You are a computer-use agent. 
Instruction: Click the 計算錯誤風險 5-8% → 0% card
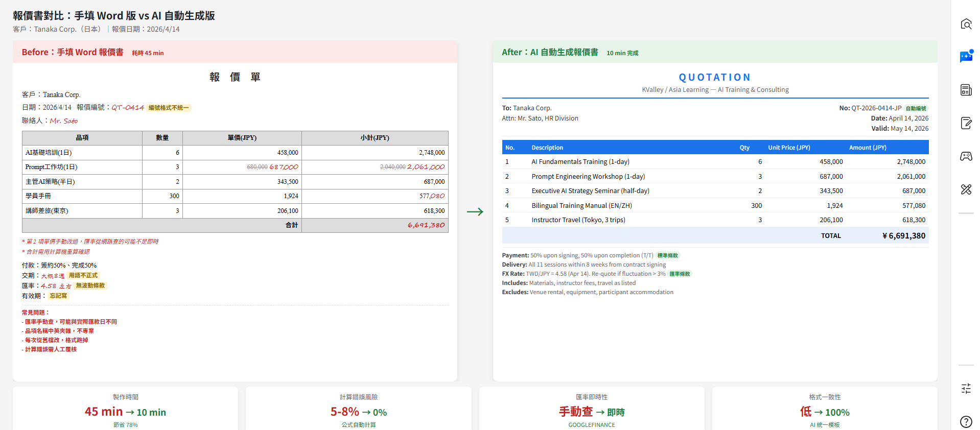click(x=359, y=409)
